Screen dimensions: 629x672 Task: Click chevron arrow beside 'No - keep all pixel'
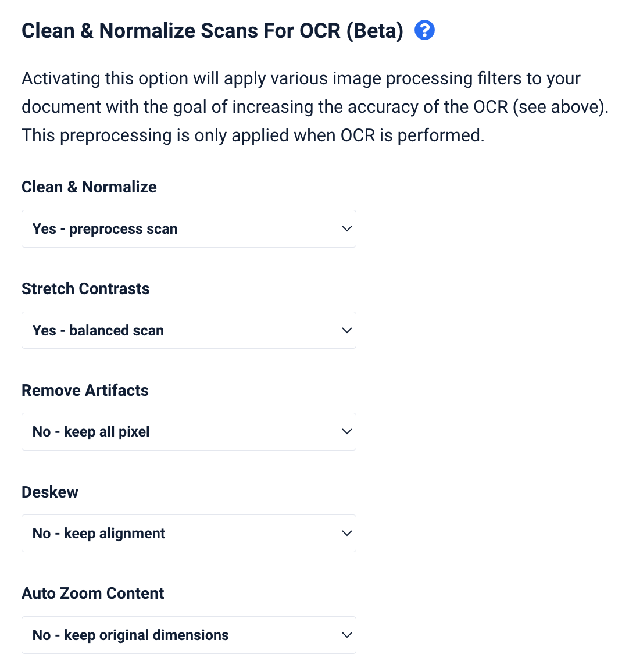[346, 431]
